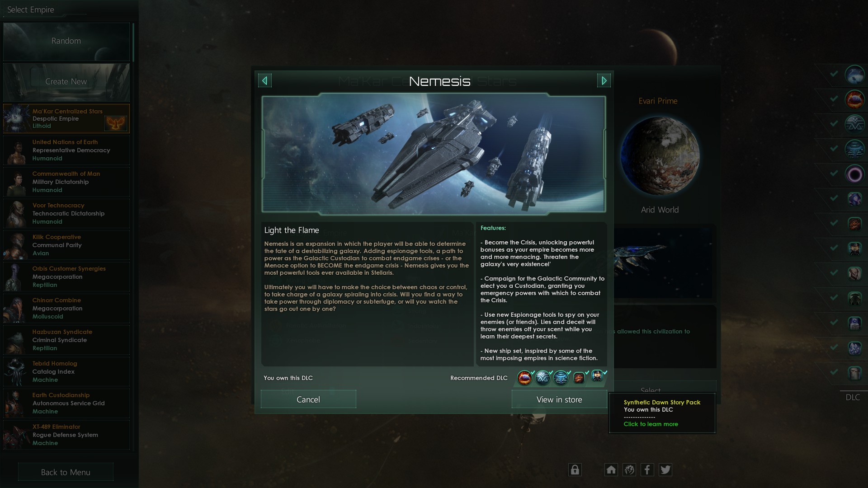Open the lock icon at the bottom

[x=575, y=470]
